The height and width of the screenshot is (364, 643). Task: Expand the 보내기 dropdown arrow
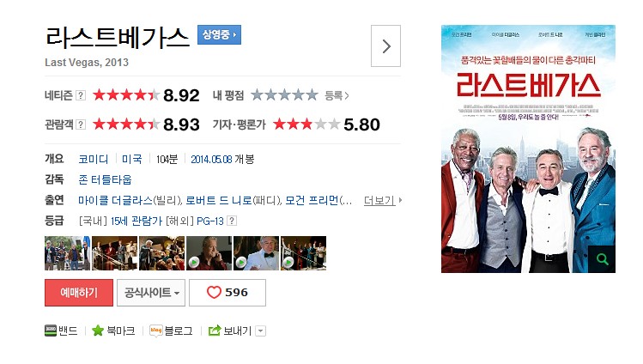260,331
